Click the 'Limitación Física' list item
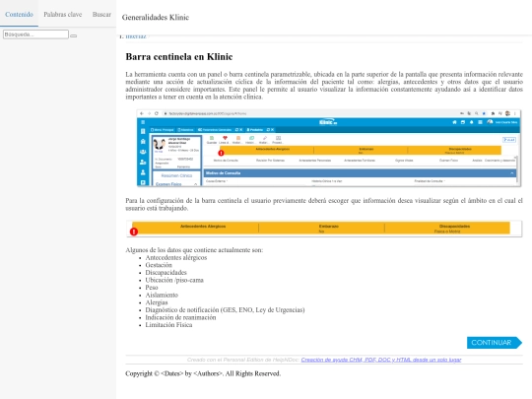The width and height of the screenshot is (532, 399). (x=168, y=325)
